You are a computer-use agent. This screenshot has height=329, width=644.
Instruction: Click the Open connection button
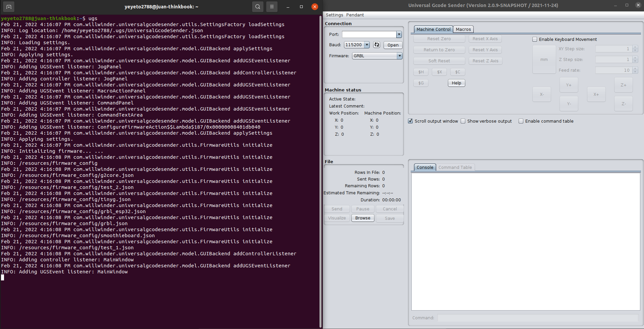click(393, 45)
